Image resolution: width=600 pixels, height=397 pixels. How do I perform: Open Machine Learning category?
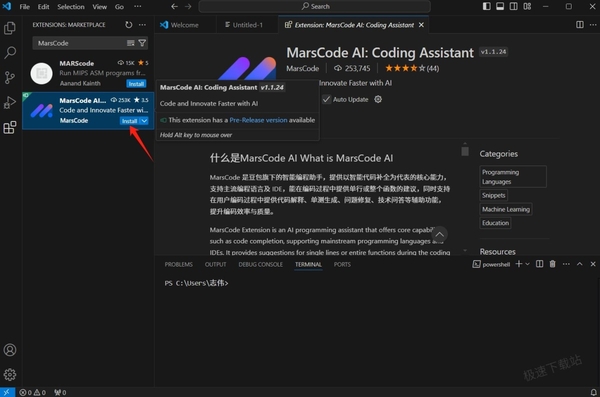click(x=506, y=209)
